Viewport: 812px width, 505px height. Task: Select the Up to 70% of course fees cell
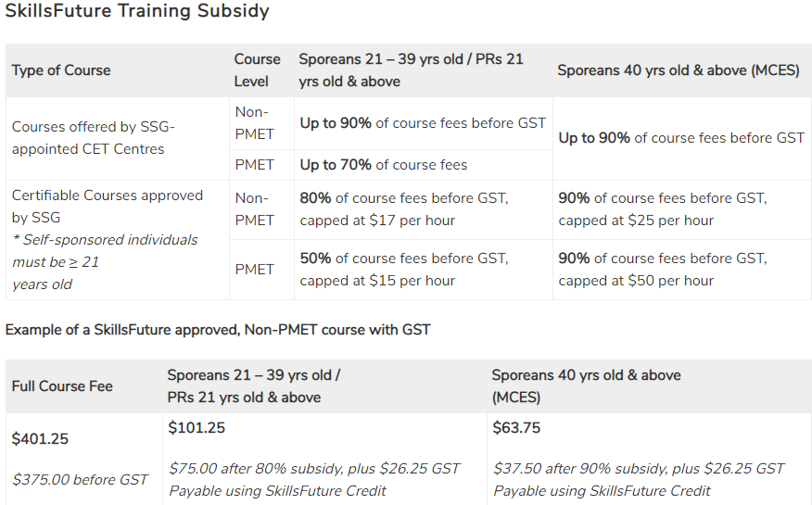[383, 165]
